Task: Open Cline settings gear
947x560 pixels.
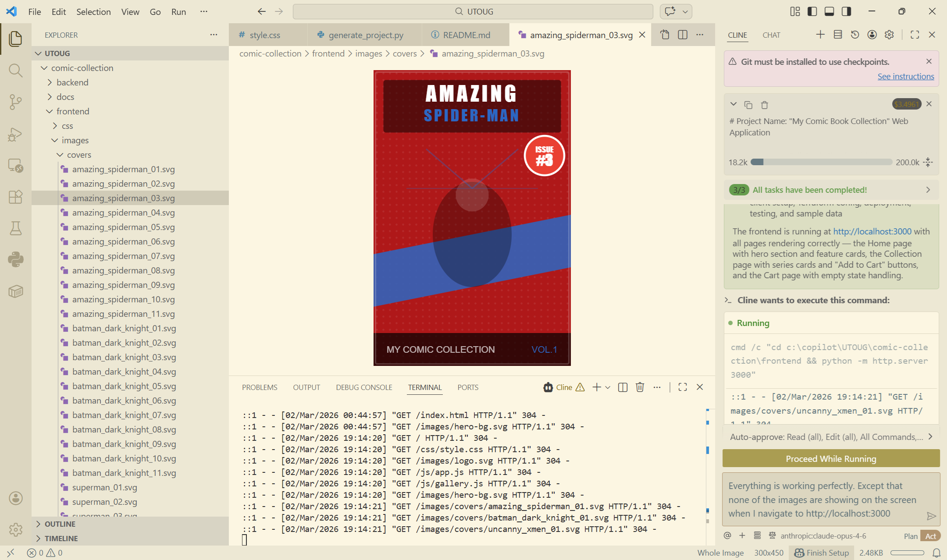Action: coord(889,35)
